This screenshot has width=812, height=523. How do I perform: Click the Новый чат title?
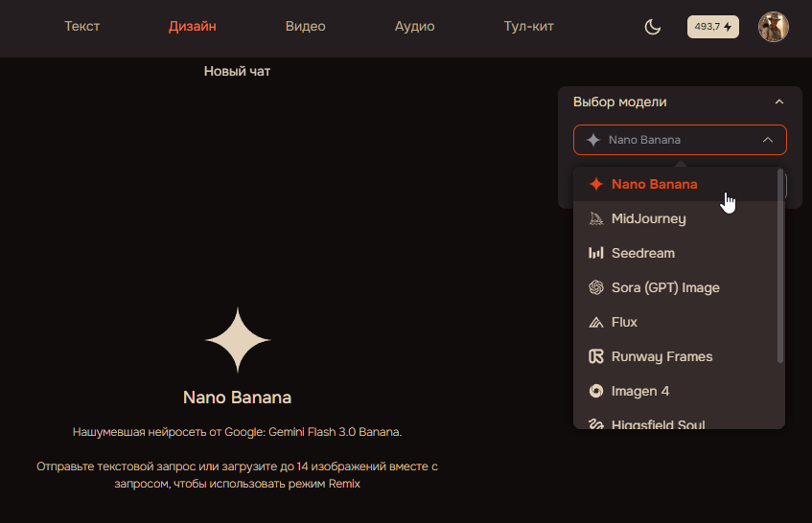(x=237, y=72)
